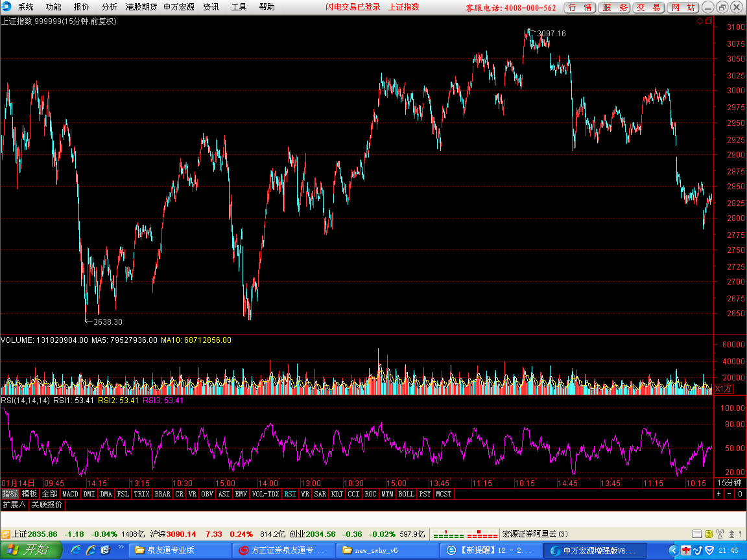Click the - zoom button beside indicator tabs
This screenshot has height=560, width=747.
coord(729,495)
